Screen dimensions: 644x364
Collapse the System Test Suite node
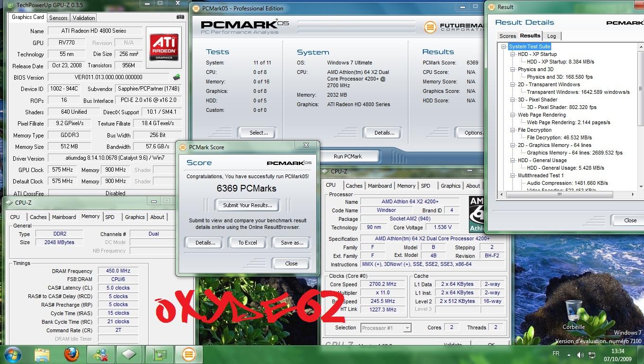point(504,46)
